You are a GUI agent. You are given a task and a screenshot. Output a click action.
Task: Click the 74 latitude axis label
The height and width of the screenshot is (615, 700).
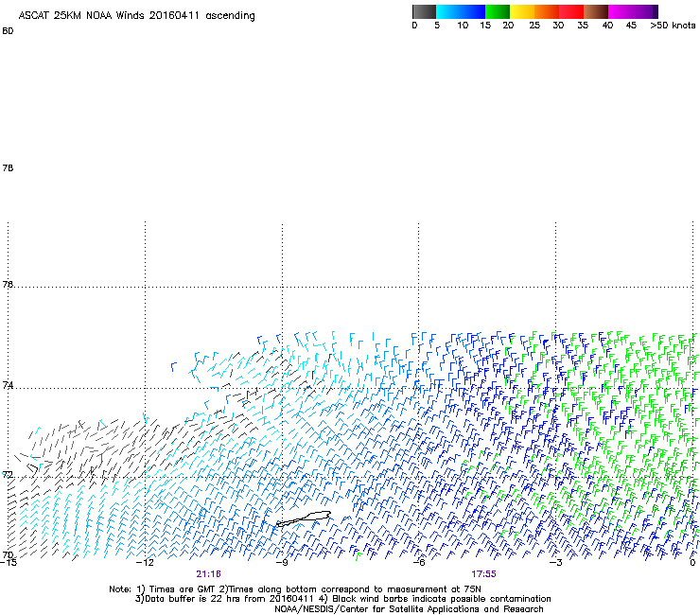tap(8, 385)
